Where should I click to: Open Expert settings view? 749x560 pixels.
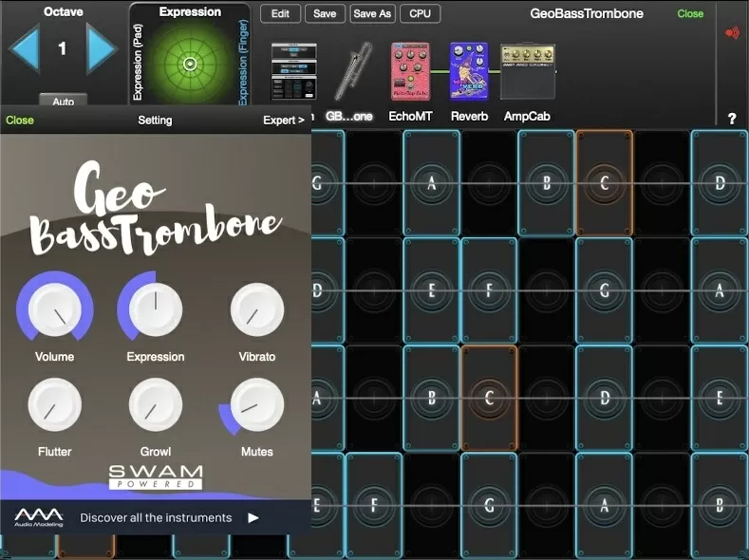coord(283,121)
